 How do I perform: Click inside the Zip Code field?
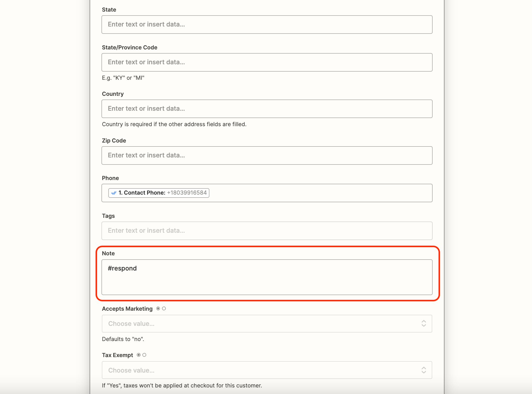267,155
